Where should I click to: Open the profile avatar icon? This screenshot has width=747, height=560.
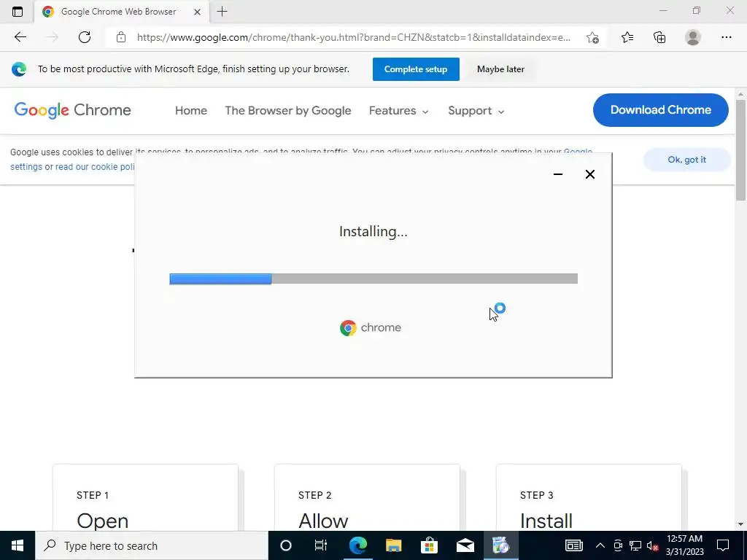pos(693,37)
